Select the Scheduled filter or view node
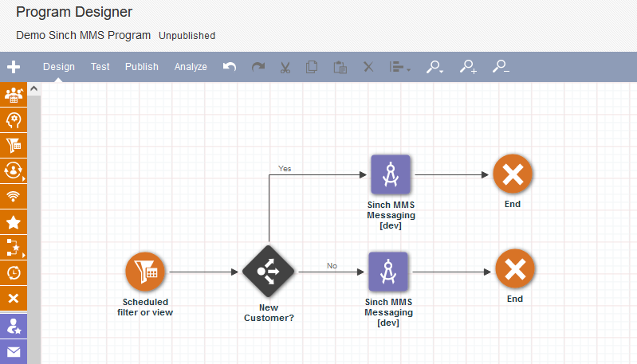Image resolution: width=637 pixels, height=364 pixels. [x=145, y=272]
